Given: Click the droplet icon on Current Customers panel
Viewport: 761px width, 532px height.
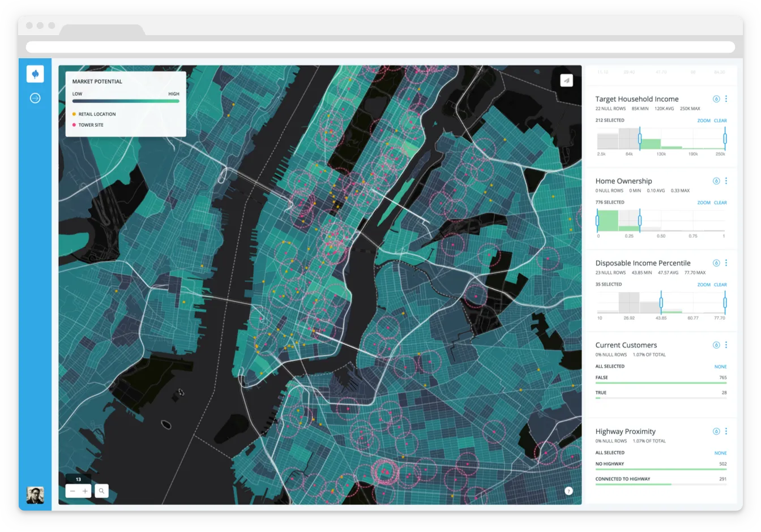Looking at the screenshot, I should coord(716,344).
